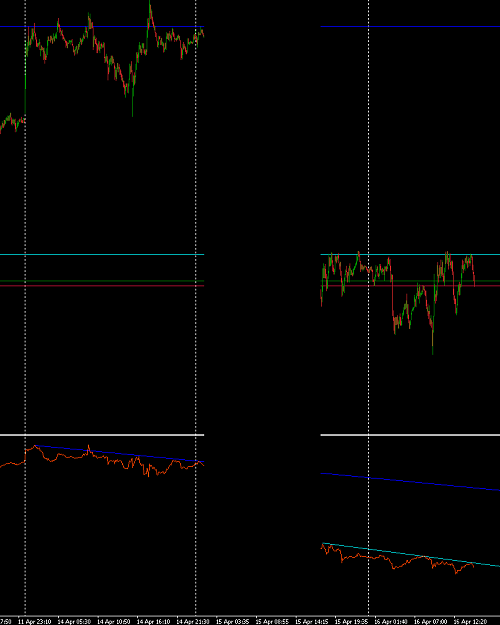Viewport: 500px width, 625px height.
Task: Click the 14 Apr 05:30 time label
Action: (74, 621)
